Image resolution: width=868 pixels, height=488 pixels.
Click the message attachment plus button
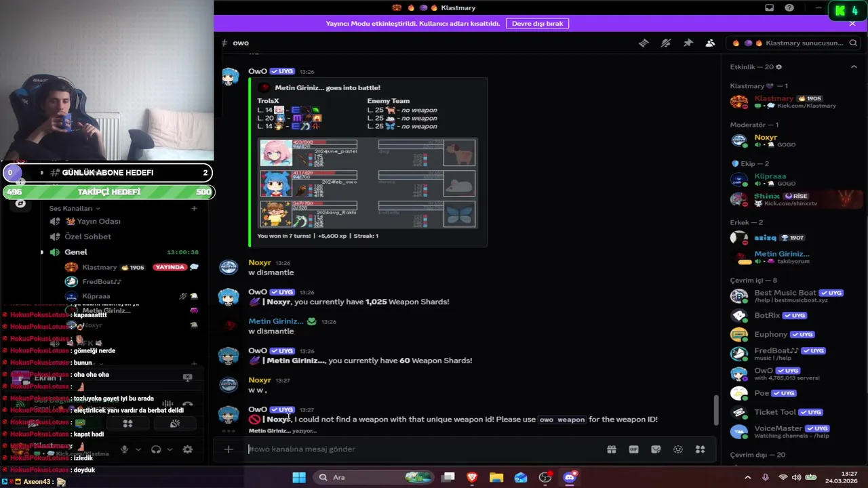click(229, 449)
